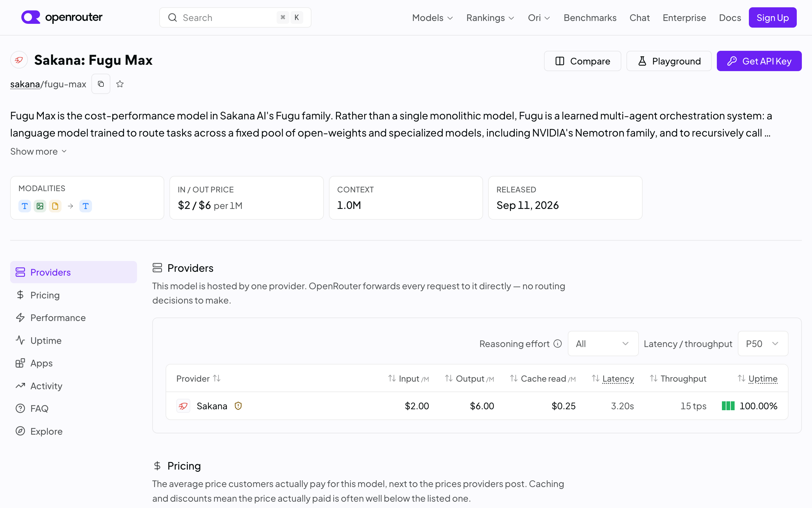The width and height of the screenshot is (812, 508).
Task: Select the Providers sidebar section
Action: (x=74, y=272)
